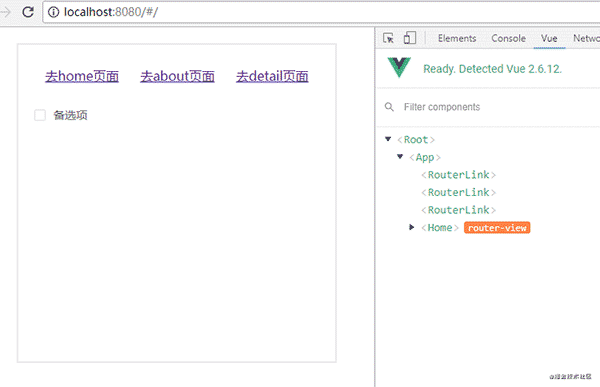Click 'Ready. Detected Vue 2.6.12.' message
Image resolution: width=600 pixels, height=387 pixels.
click(492, 69)
